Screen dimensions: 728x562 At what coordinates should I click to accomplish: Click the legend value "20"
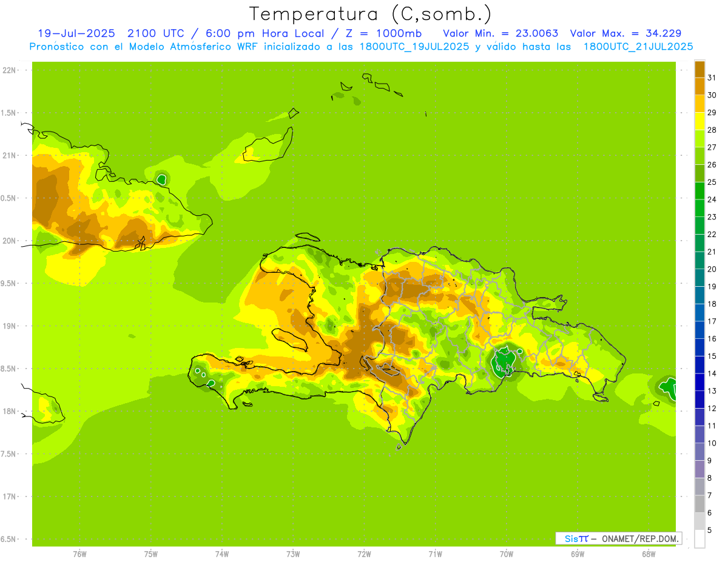pyautogui.click(x=712, y=269)
